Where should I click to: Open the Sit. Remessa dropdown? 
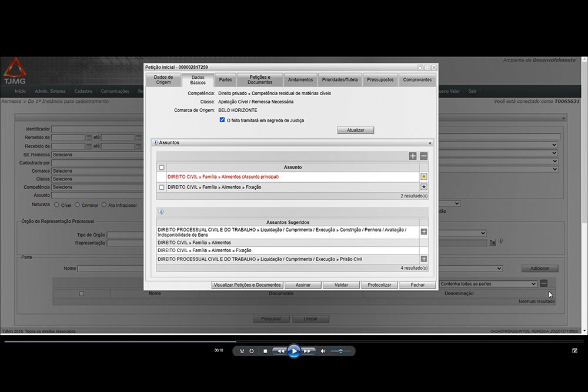coord(98,155)
